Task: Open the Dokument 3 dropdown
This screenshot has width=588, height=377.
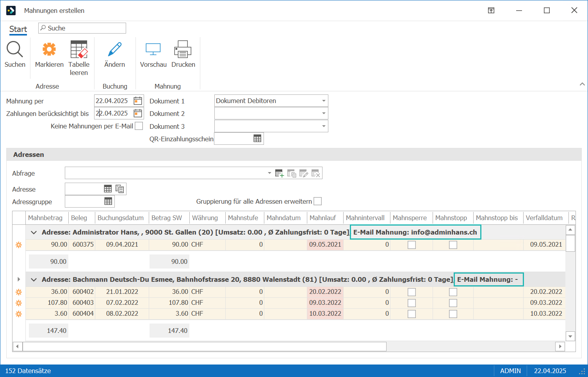Action: (324, 126)
